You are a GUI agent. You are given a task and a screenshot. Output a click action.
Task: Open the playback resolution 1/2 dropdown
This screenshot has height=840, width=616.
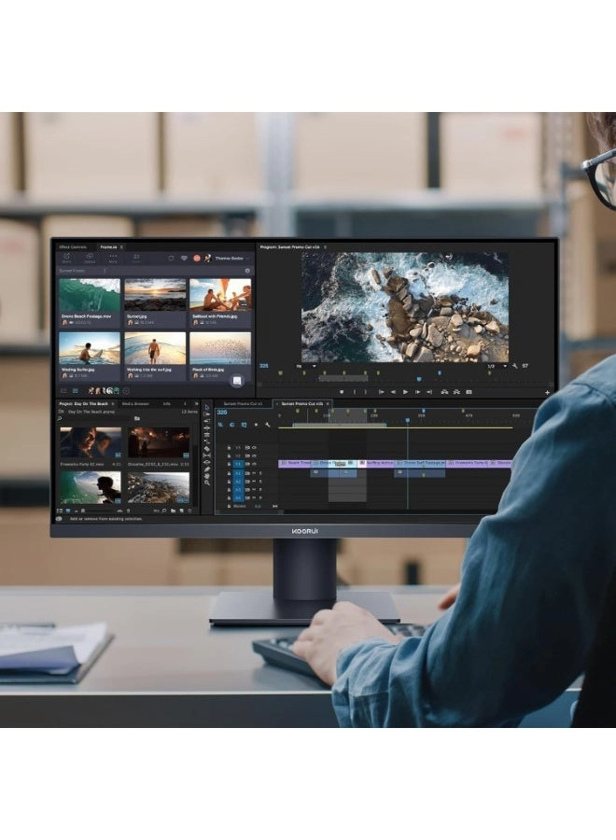[494, 366]
